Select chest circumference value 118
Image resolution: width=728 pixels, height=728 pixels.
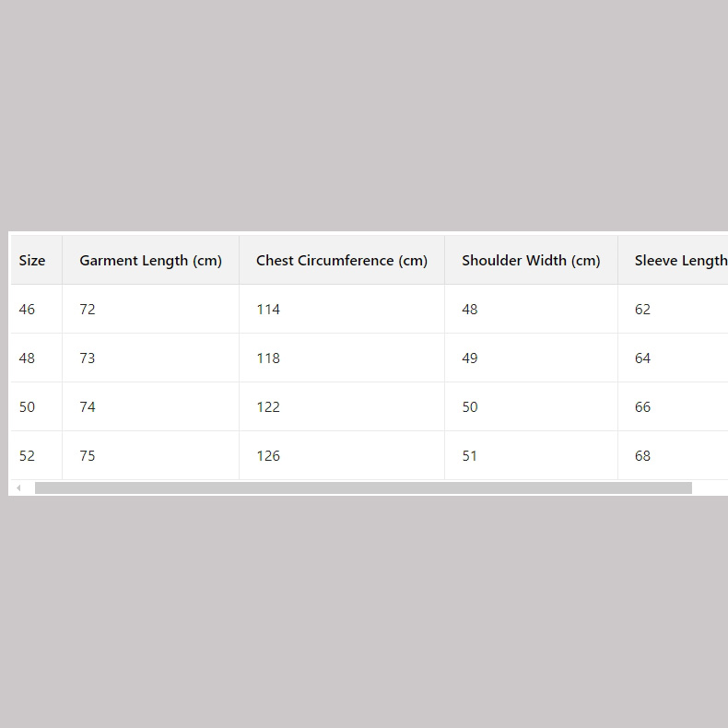click(x=268, y=358)
